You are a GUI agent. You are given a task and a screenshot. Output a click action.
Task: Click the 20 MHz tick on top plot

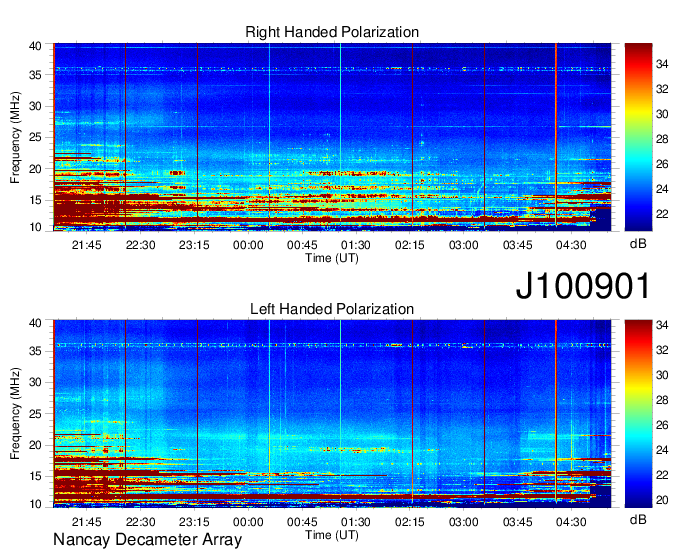tap(35, 169)
